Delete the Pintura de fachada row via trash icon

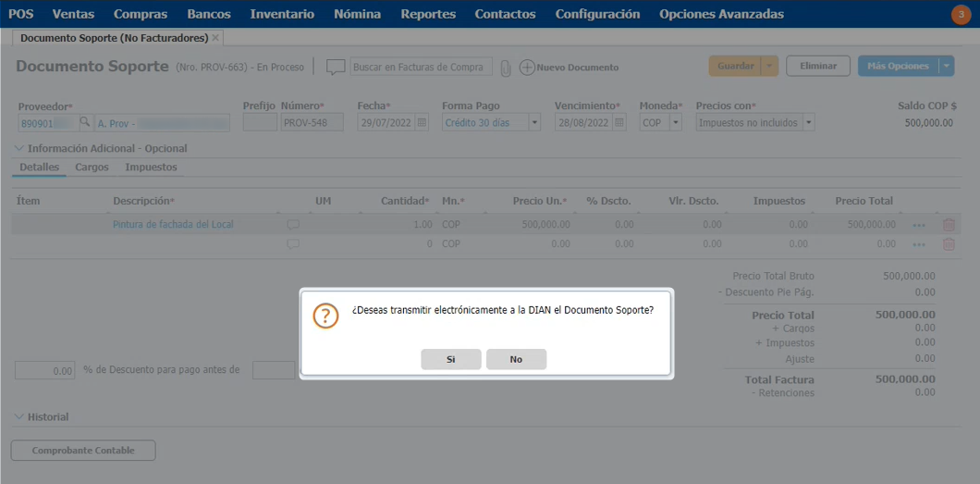[949, 224]
